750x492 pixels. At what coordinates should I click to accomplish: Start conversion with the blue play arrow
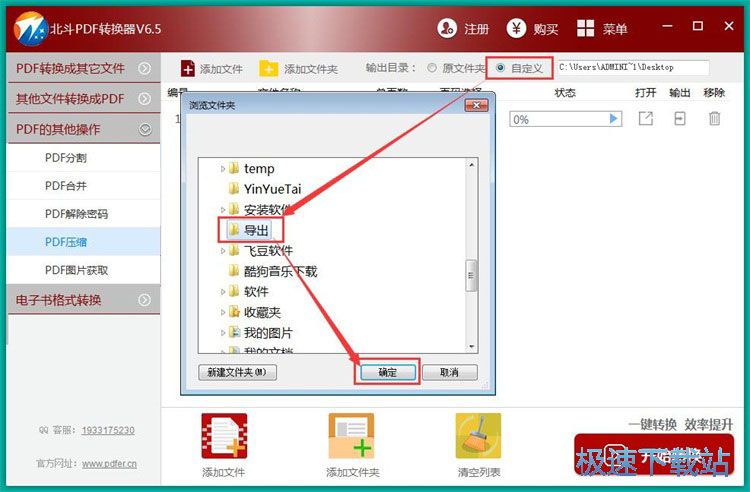click(613, 119)
